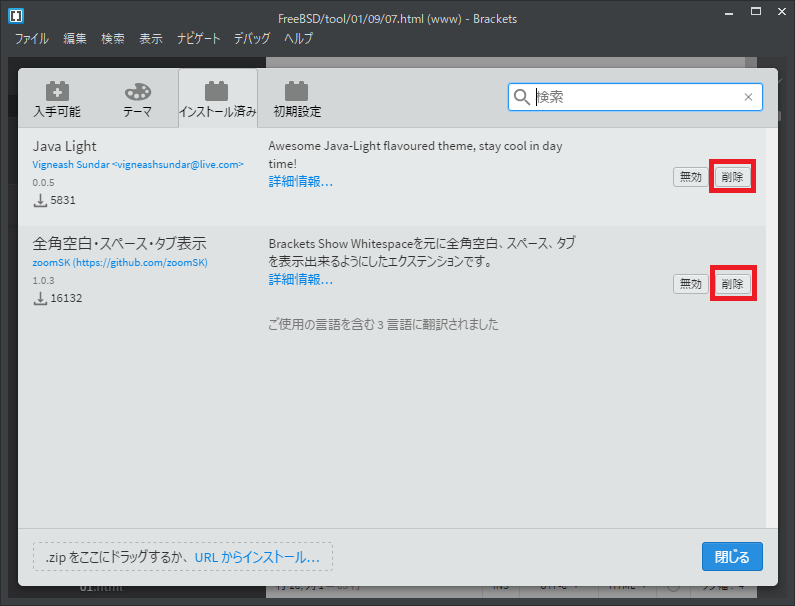Screen dimensions: 795x606
Task: Open 詳細情報 link for Java Light
Action: [301, 182]
